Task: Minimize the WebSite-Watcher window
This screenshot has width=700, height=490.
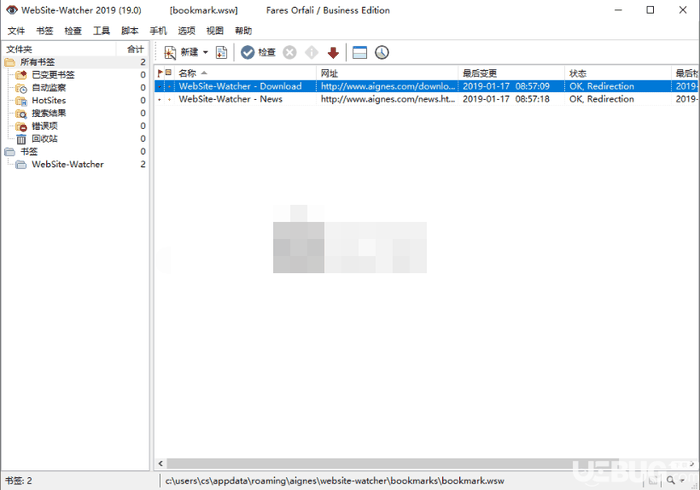Action: tap(618, 10)
